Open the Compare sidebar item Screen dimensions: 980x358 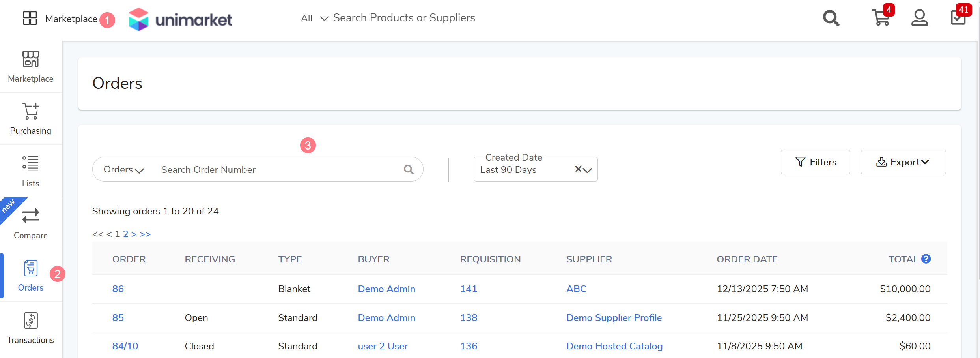click(31, 223)
